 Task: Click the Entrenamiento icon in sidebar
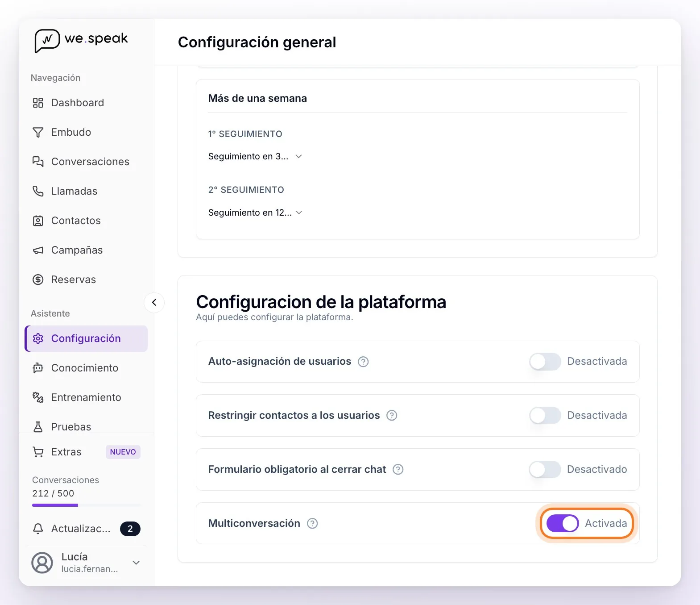38,398
